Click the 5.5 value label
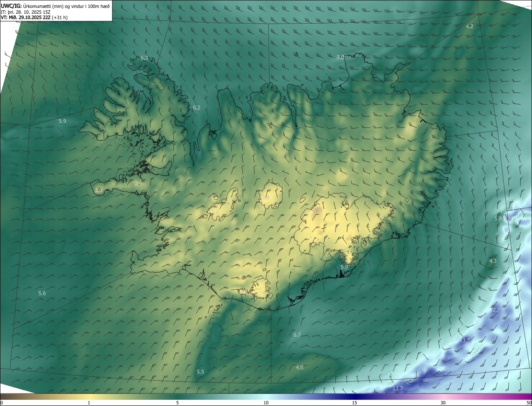 pos(201,372)
